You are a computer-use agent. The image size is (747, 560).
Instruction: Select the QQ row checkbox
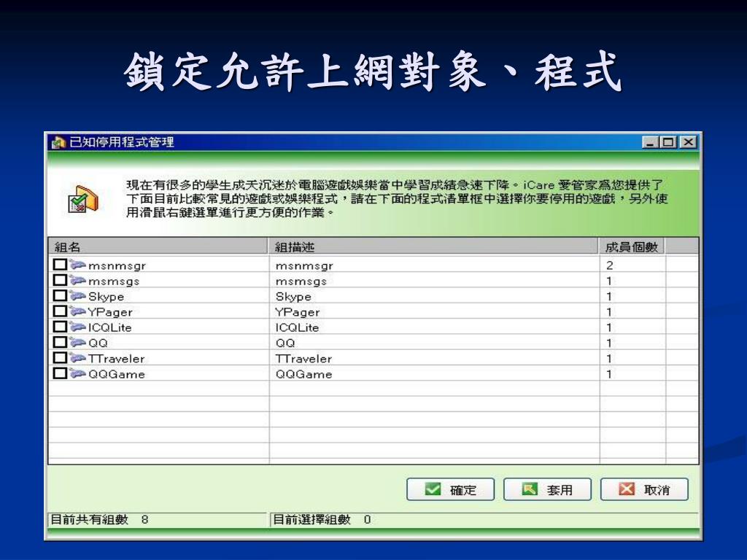(x=60, y=342)
